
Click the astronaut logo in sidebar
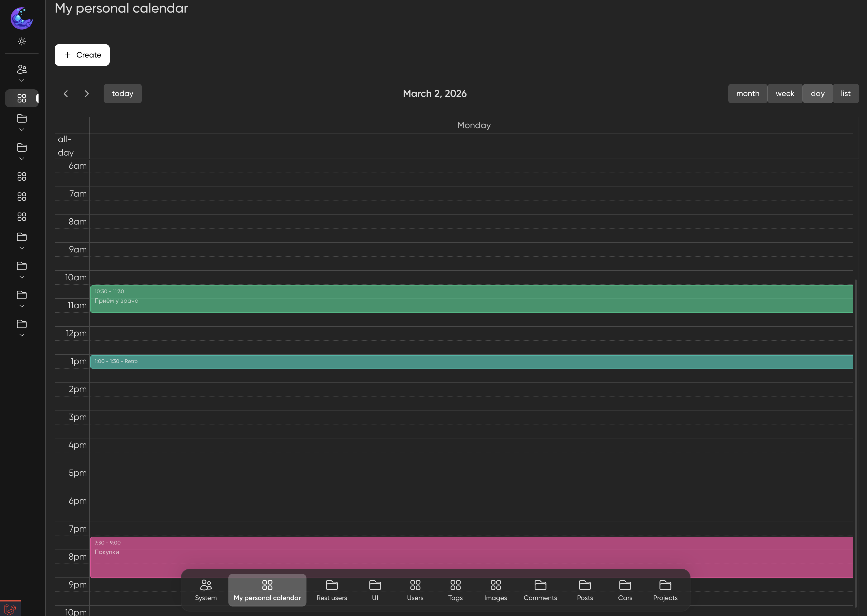pos(22,18)
